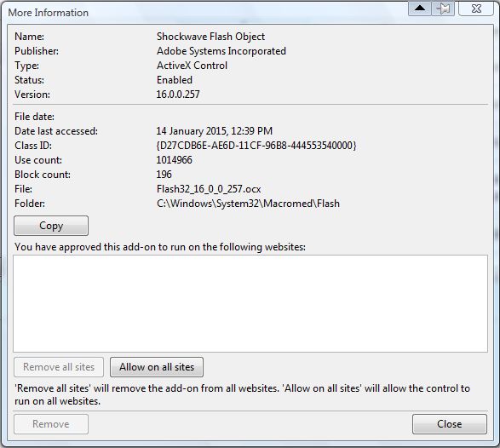Click the Adobe Systems Incorporated publisher text

click(221, 51)
